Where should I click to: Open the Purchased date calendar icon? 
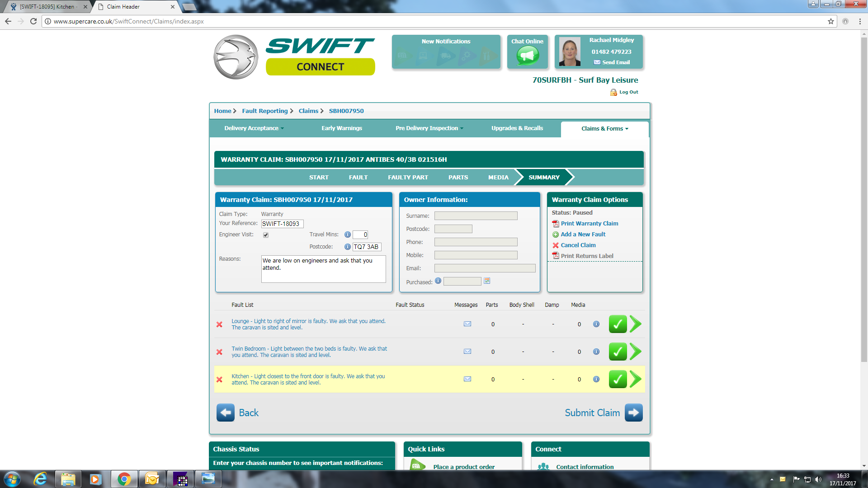[x=487, y=281]
